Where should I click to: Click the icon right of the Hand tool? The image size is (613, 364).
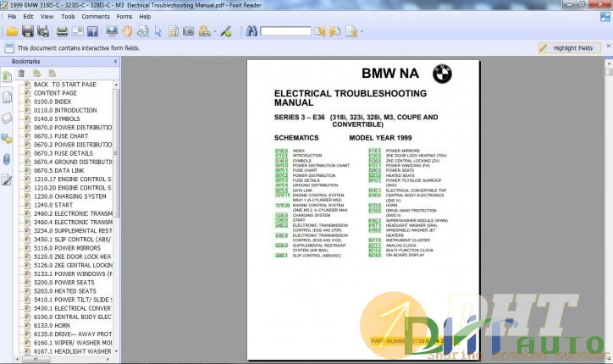[143, 31]
